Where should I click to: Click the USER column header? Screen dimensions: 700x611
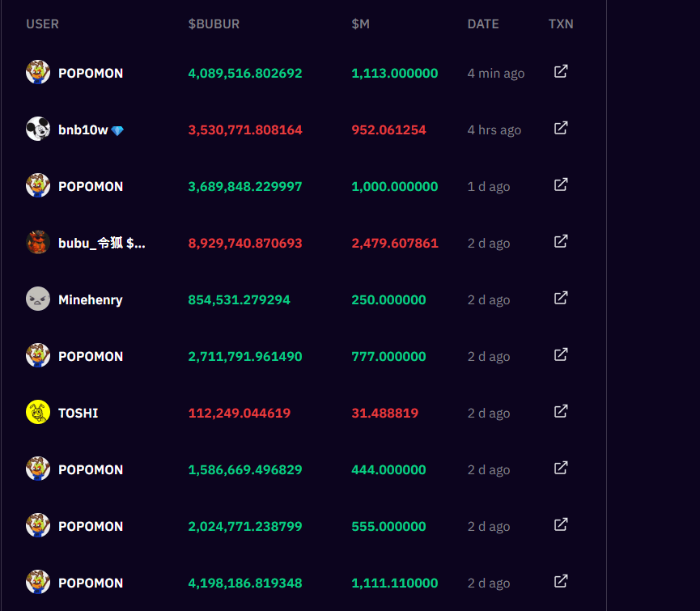coord(42,24)
